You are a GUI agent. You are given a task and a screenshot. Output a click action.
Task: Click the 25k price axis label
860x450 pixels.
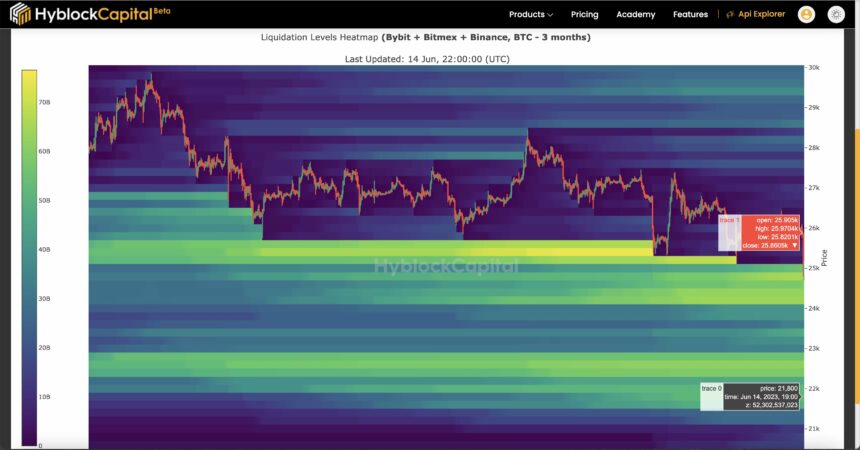814,268
